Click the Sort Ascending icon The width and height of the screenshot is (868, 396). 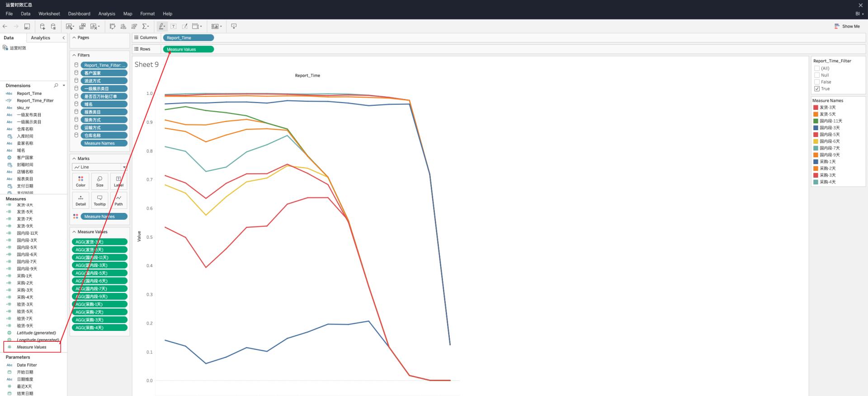pos(123,26)
